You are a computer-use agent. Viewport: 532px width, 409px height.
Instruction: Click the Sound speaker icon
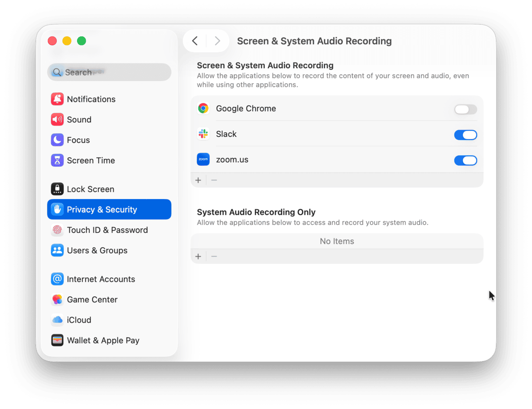57,120
